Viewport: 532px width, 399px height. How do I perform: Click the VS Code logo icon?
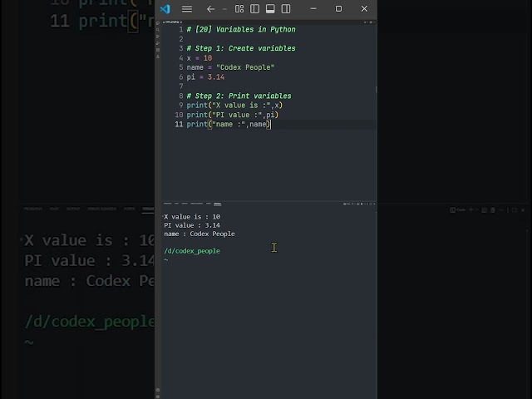tap(165, 9)
